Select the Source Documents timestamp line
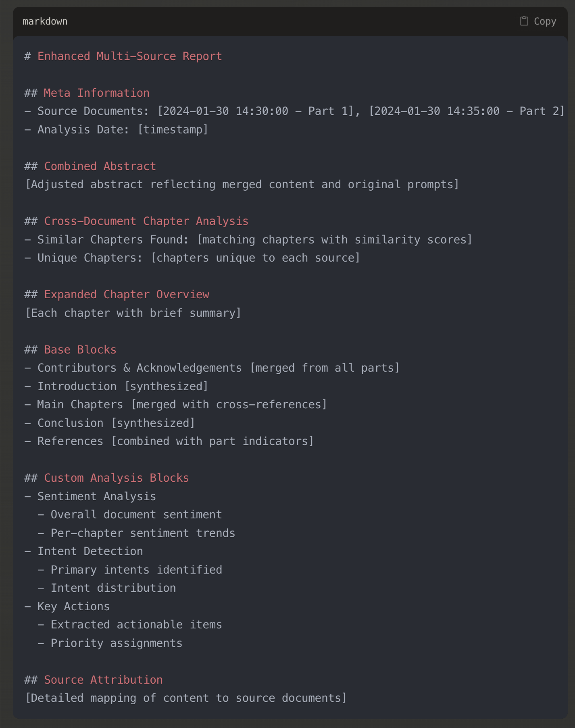This screenshot has width=575, height=728. pos(294,111)
